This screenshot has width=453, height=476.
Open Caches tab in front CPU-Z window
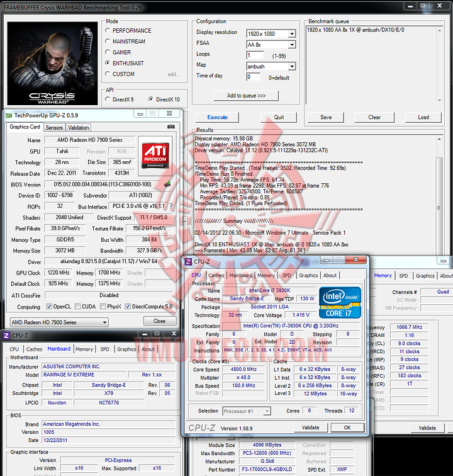pos(216,275)
